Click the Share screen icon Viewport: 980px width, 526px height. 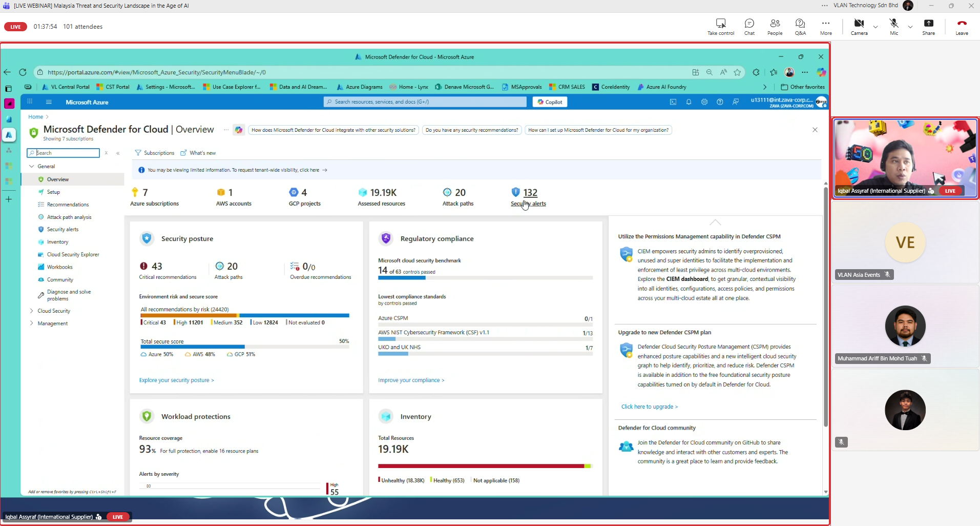pos(928,24)
